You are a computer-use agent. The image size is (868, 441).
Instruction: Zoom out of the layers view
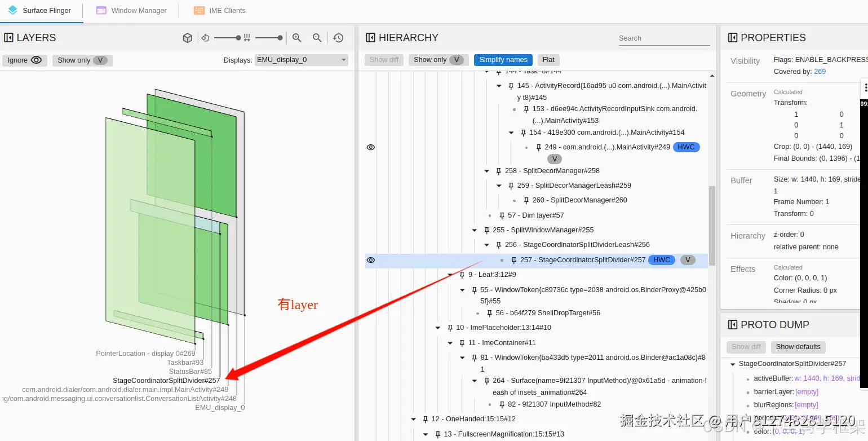tap(317, 38)
